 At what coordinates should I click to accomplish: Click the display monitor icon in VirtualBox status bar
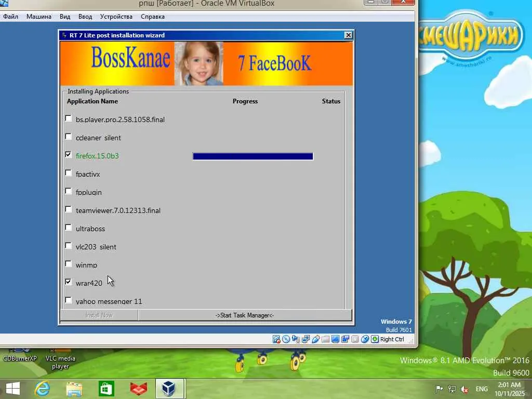(x=335, y=339)
